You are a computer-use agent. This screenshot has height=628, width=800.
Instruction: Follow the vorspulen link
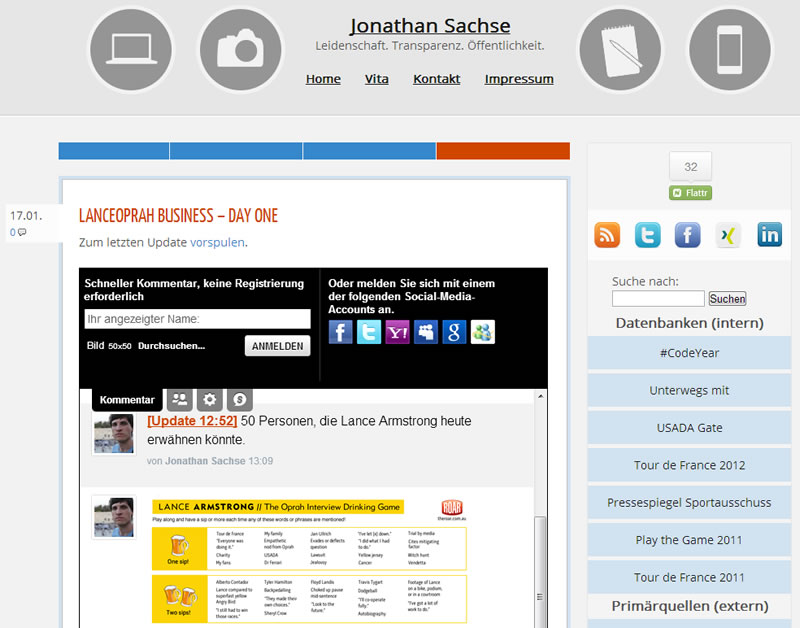217,242
